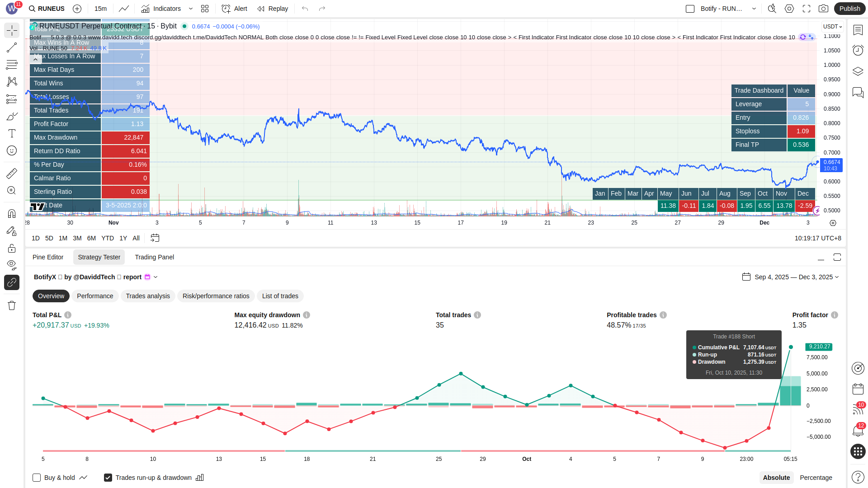Screen dimensions: 868x488
Task: Switch to the Pine Editor tab
Action: click(x=48, y=257)
